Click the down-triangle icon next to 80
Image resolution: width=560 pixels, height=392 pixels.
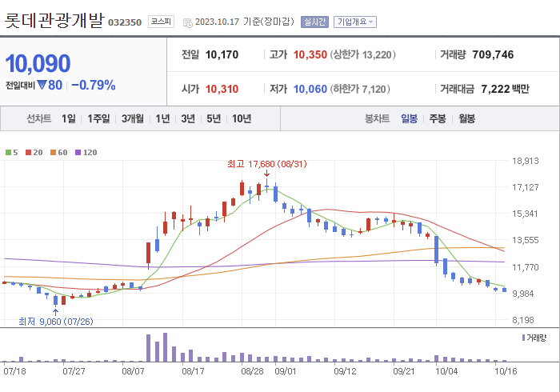(x=42, y=85)
